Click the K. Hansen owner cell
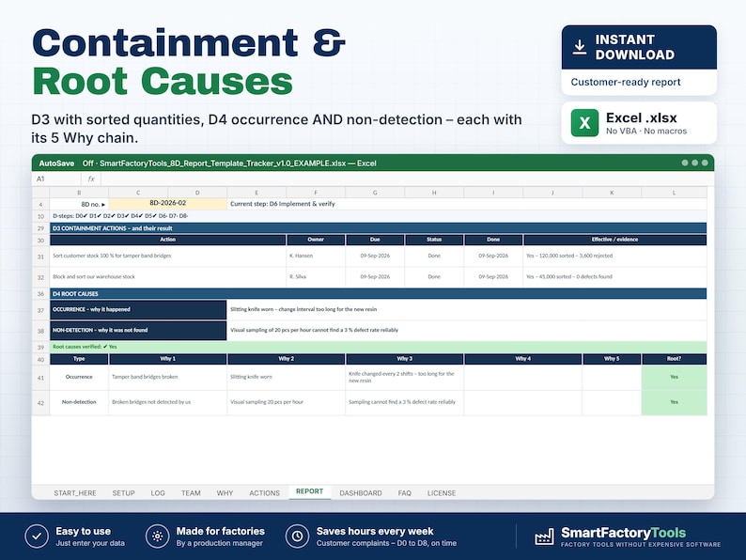This screenshot has height=560, width=746. [x=316, y=256]
